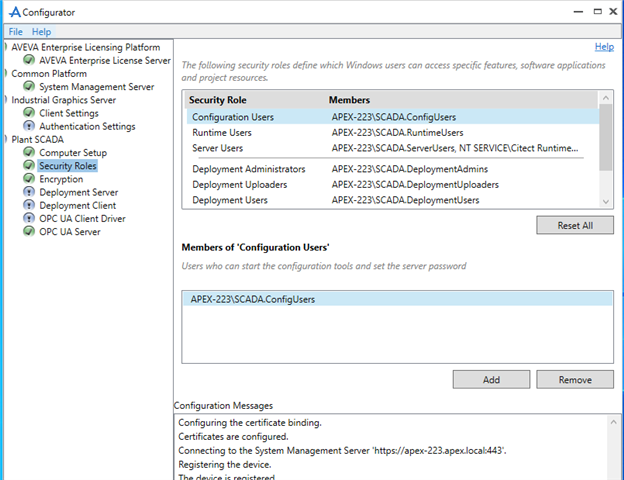Open Deployment Server tree item
This screenshot has height=480, width=624.
(78, 192)
